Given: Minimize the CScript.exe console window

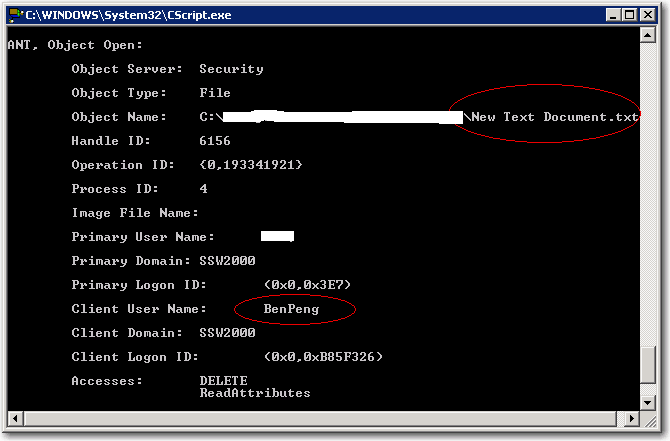Looking at the screenshot, I should (x=612, y=14).
